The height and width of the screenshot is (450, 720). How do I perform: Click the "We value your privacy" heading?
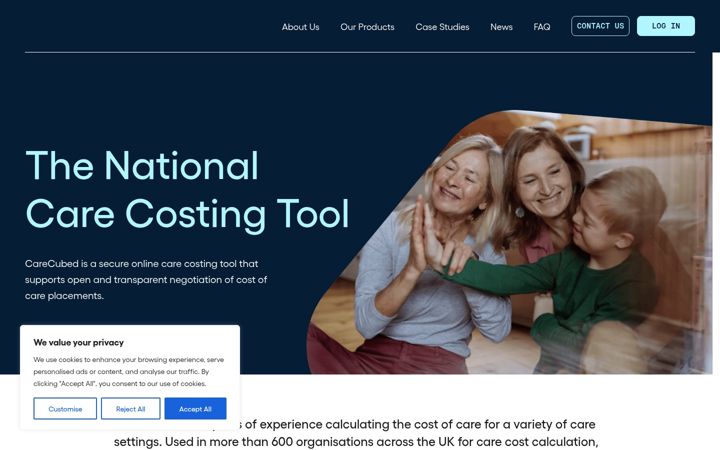[79, 343]
